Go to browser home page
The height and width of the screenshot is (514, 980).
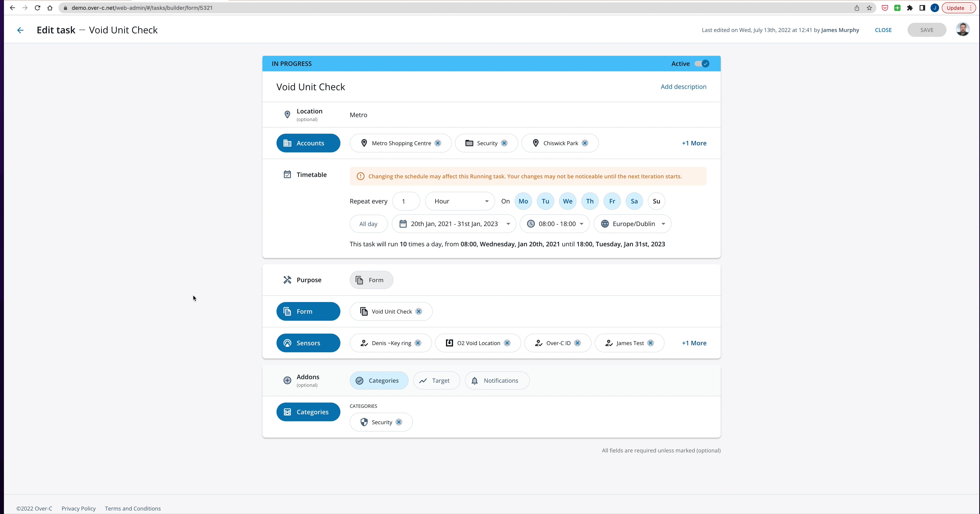click(50, 8)
